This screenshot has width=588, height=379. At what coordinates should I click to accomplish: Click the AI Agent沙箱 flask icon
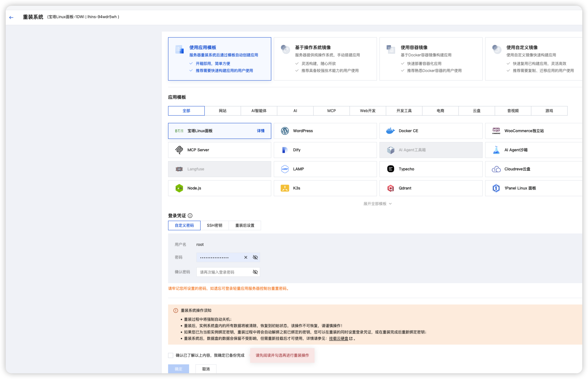tap(496, 150)
